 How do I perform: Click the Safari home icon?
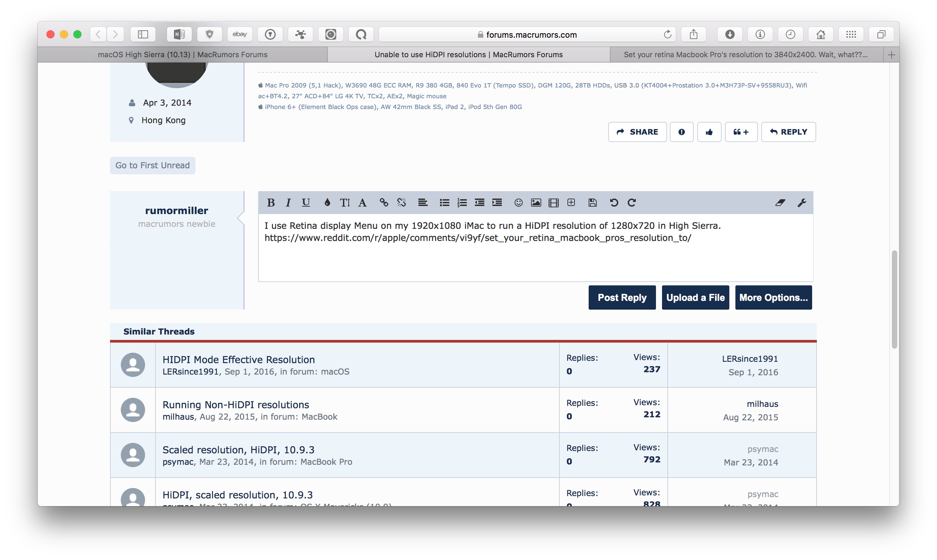point(821,34)
